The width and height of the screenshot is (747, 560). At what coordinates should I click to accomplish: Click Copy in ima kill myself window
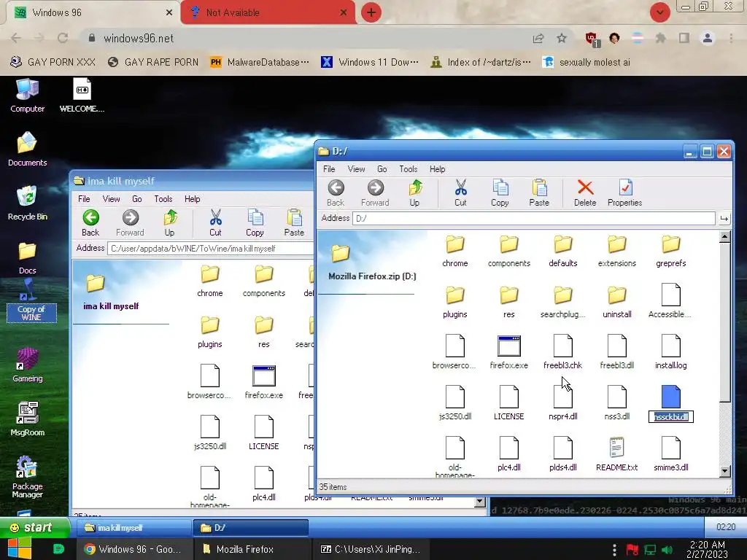pos(255,222)
